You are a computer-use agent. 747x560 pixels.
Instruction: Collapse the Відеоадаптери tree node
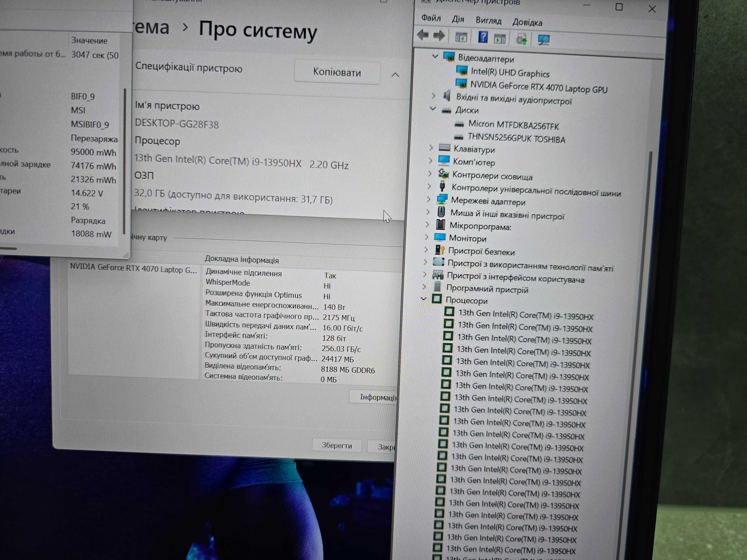coord(435,56)
